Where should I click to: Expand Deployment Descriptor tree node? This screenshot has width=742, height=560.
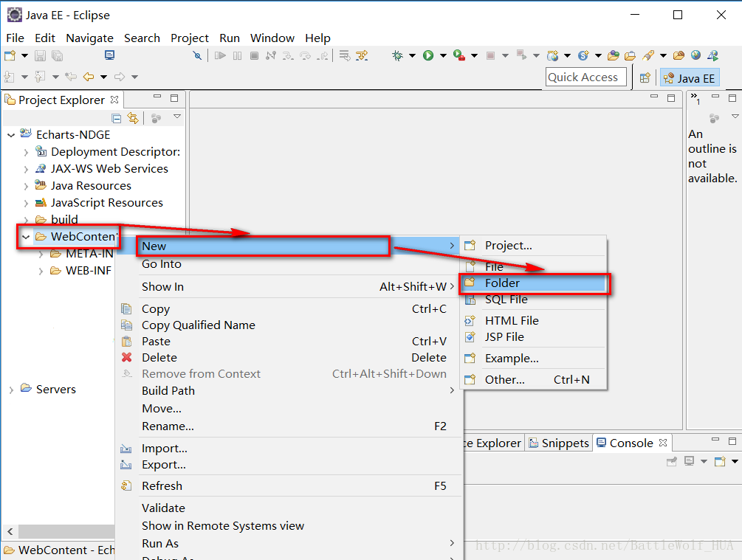coord(26,152)
